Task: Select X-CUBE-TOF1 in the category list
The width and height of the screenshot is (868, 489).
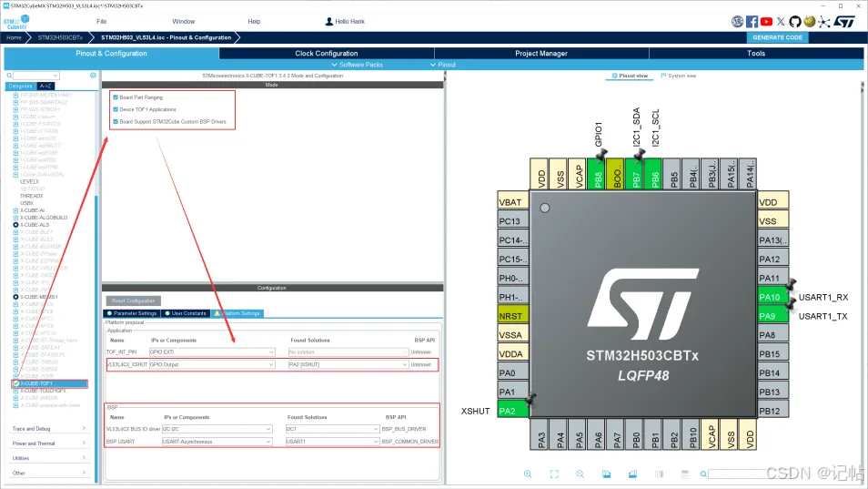Action: pyautogui.click(x=37, y=383)
